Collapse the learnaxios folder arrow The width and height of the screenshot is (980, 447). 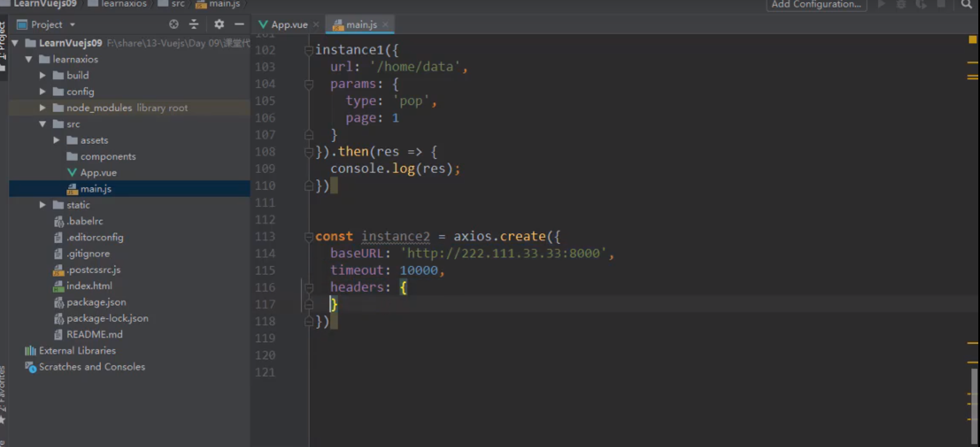click(29, 59)
